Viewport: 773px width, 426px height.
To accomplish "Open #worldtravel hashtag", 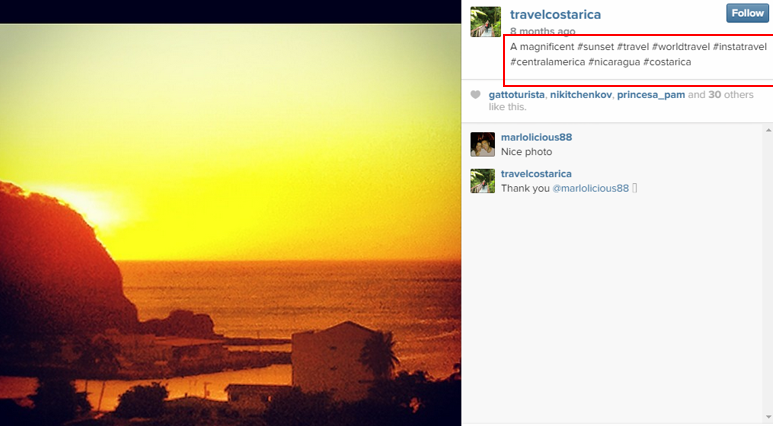I will point(681,47).
